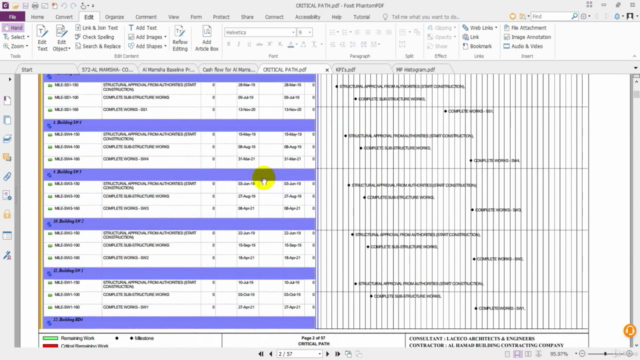Run Check Spelling
The width and height of the screenshot is (640, 360).
tap(94, 37)
